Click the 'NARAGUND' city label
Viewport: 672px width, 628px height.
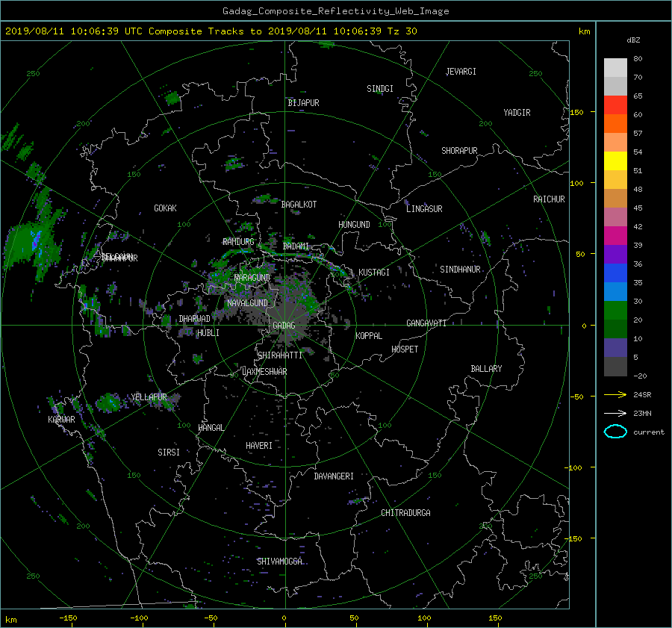[252, 277]
